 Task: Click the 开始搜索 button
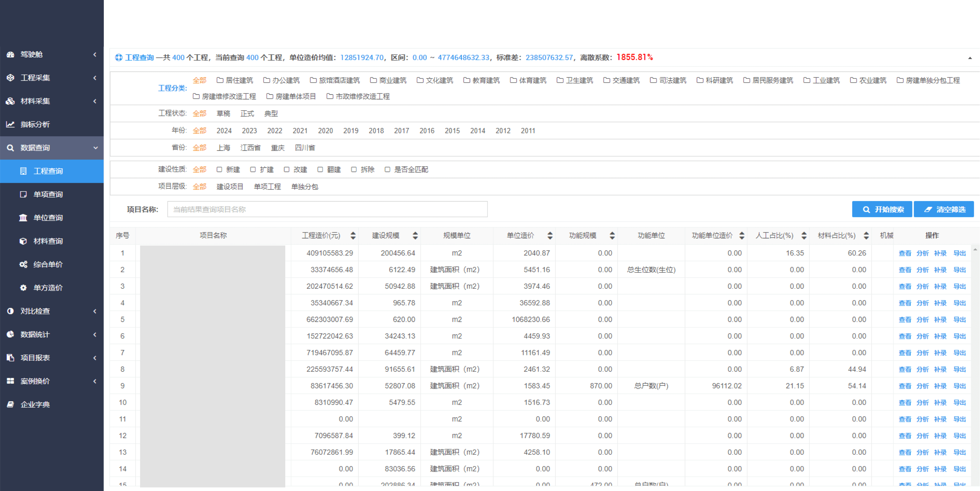(x=882, y=209)
